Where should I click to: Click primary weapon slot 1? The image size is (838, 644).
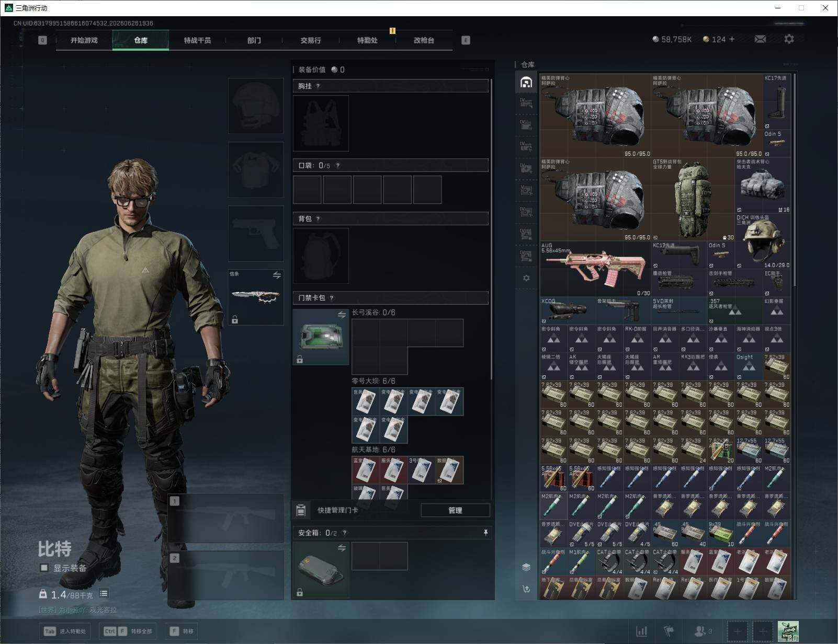pos(226,518)
